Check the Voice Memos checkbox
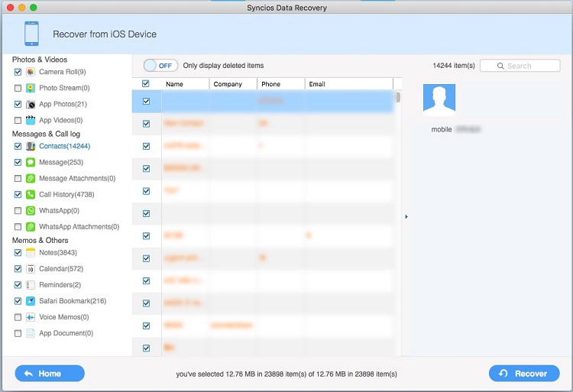 click(x=18, y=317)
